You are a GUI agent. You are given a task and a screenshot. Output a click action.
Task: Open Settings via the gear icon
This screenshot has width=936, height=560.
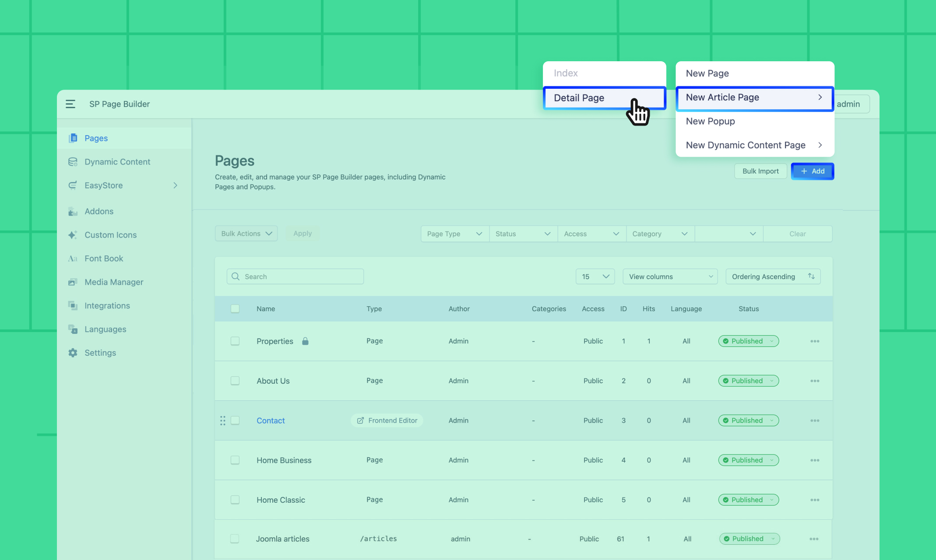pyautogui.click(x=73, y=353)
